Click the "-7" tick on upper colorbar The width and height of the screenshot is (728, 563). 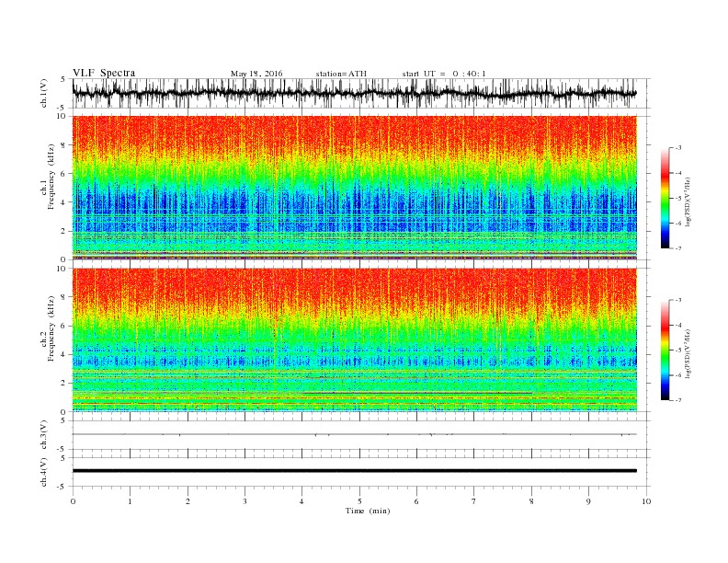(678, 248)
